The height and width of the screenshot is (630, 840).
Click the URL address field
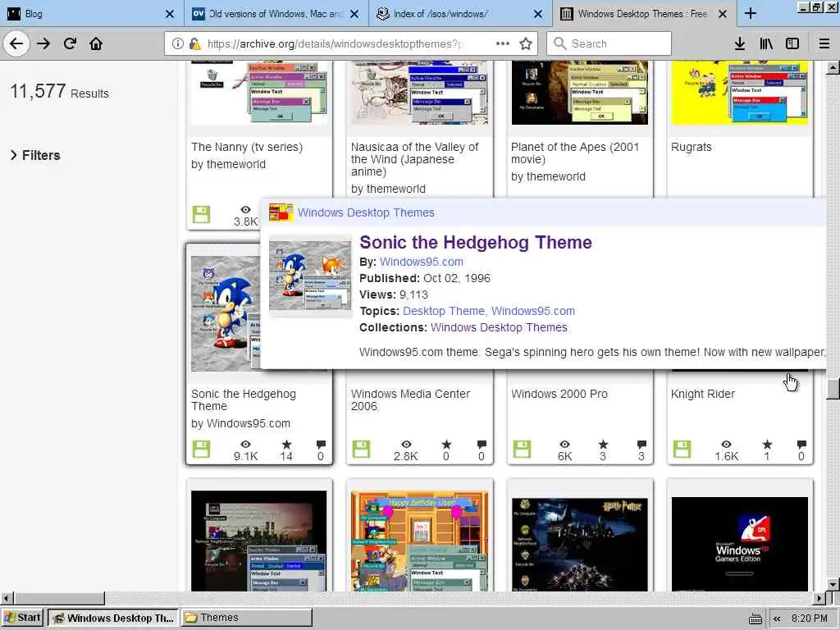coord(335,44)
